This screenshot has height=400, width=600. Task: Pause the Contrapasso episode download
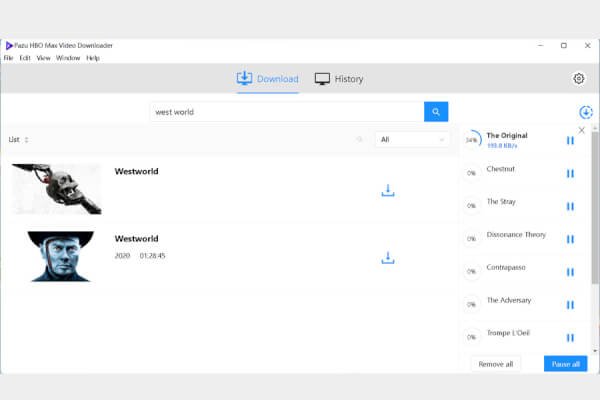(x=570, y=272)
